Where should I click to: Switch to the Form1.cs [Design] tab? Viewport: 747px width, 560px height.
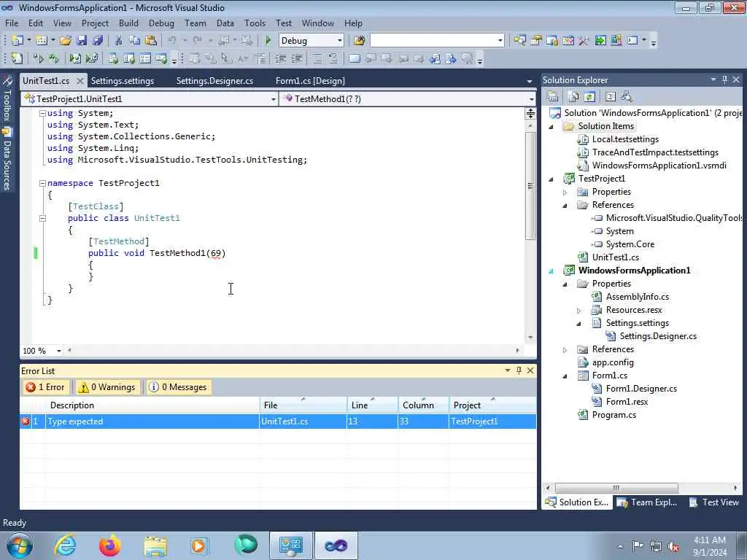(310, 81)
